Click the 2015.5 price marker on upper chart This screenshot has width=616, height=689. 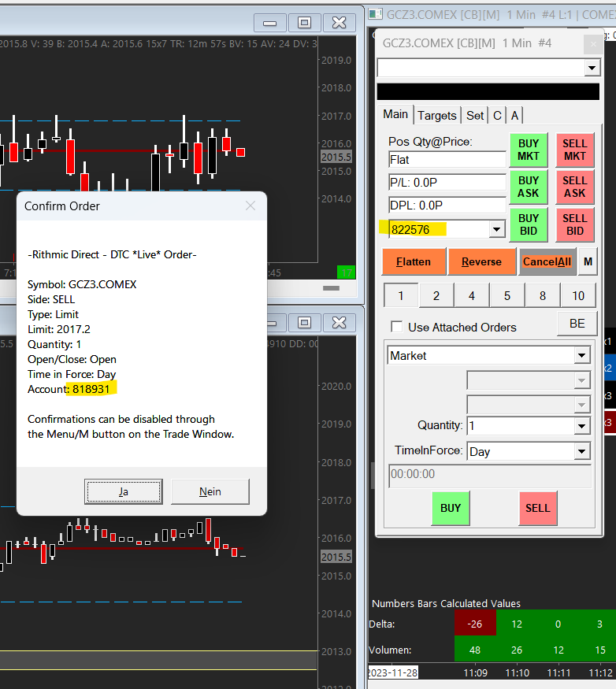coord(336,157)
